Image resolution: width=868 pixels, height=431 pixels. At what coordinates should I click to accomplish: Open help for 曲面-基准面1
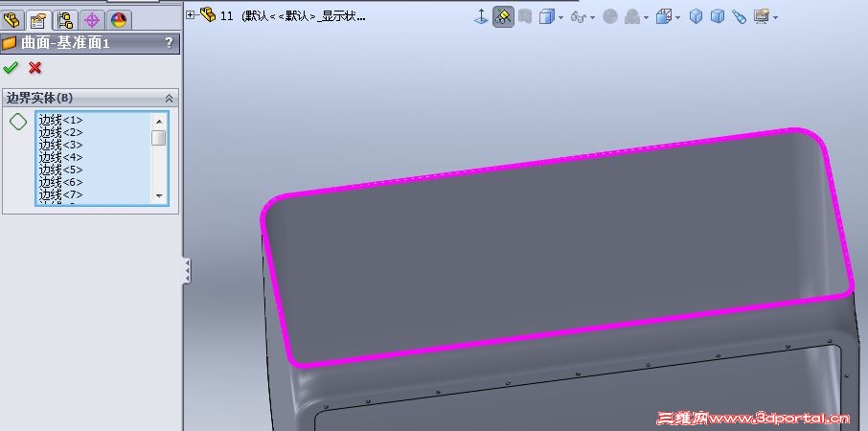pos(169,43)
